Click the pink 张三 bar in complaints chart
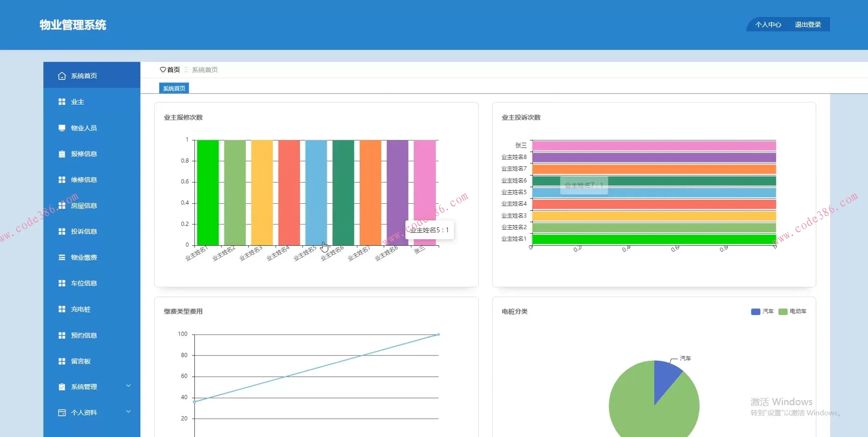This screenshot has width=868, height=437. 654,146
